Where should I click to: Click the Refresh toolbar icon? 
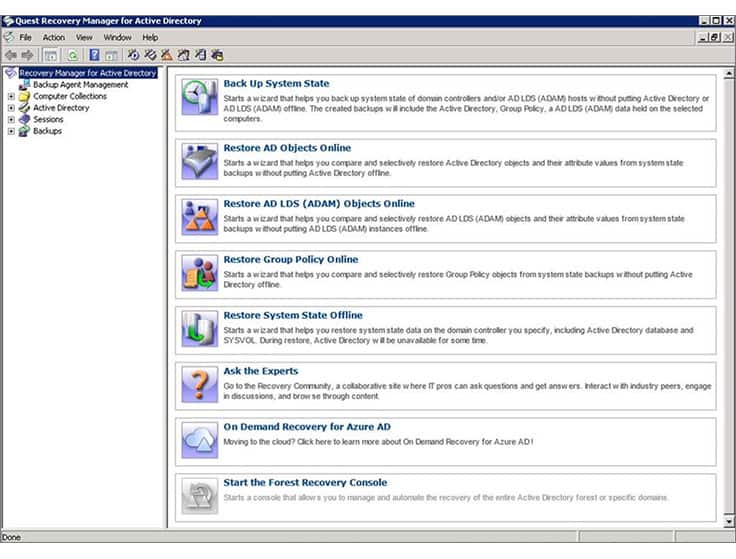pyautogui.click(x=72, y=55)
